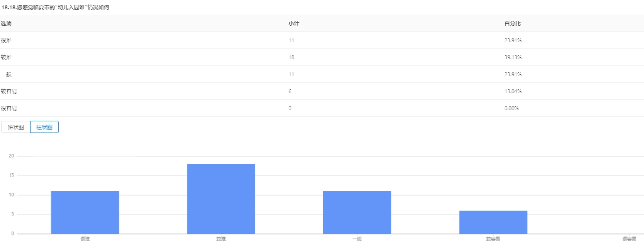Select the 一般 row label in the table
Viewport: 644px width, 249px height.
6,74
